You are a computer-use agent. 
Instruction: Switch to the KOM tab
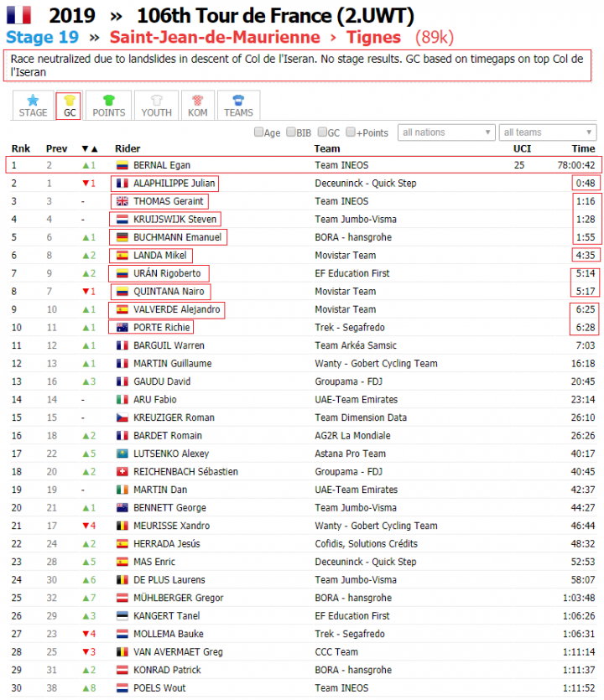point(197,106)
